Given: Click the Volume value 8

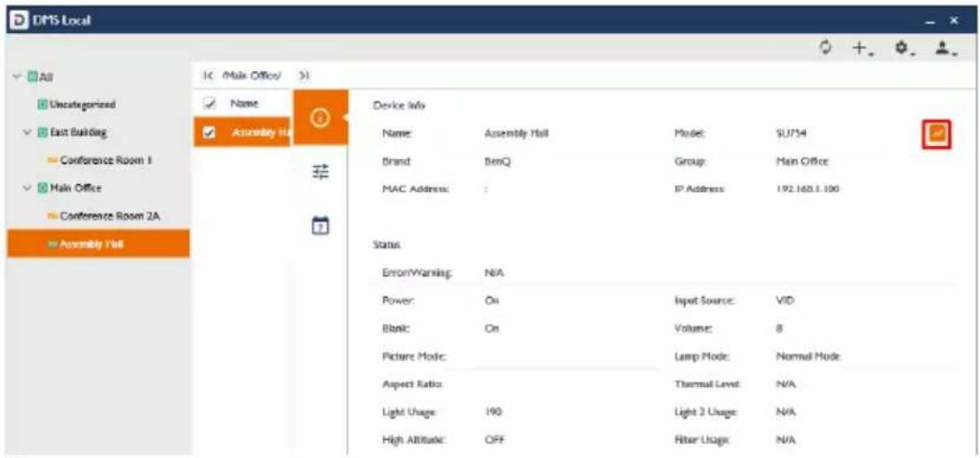Looking at the screenshot, I should [x=778, y=328].
